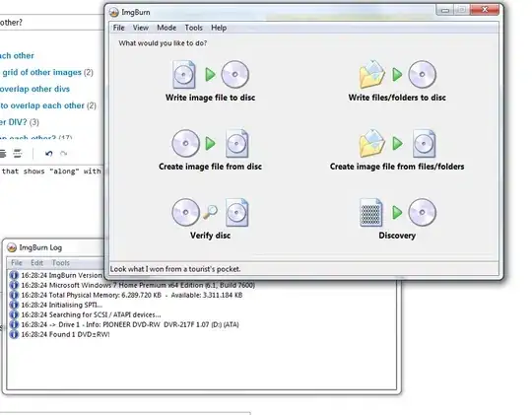Click the code text 'that shows "along" with'

click(51, 172)
